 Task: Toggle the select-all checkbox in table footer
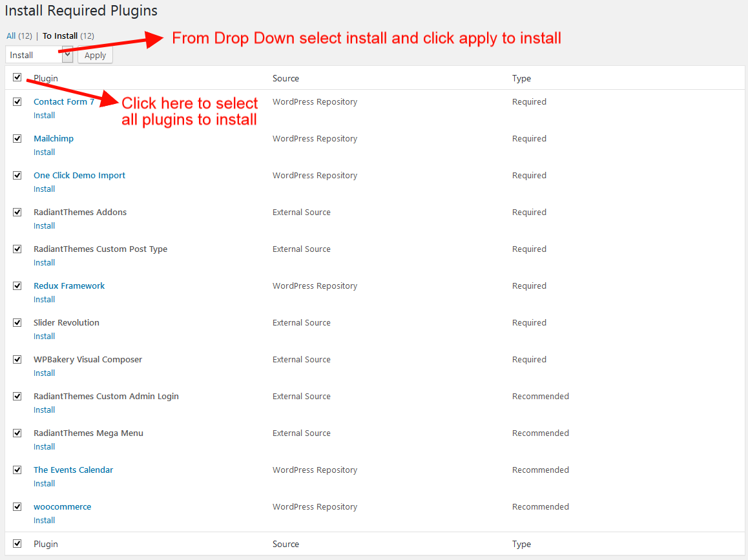pyautogui.click(x=17, y=543)
